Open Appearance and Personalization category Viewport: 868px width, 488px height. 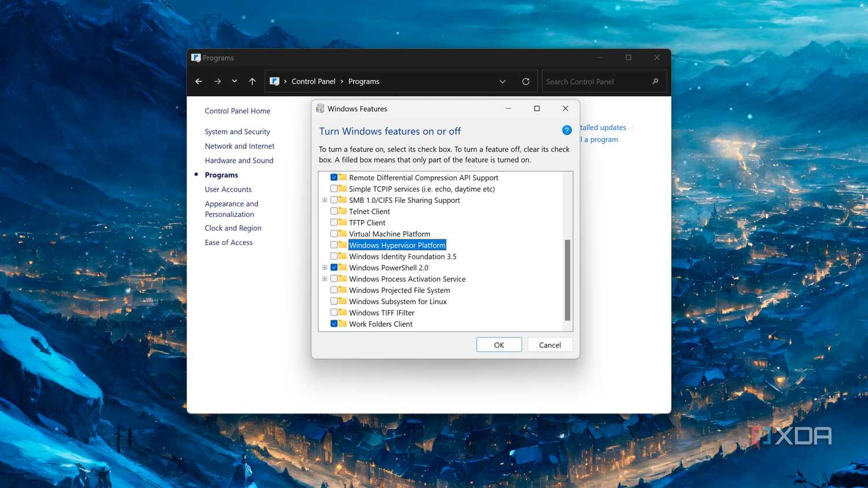(231, 209)
